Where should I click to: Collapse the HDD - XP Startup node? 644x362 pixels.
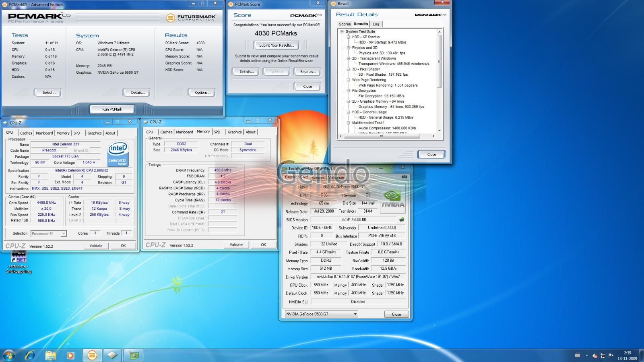(x=349, y=37)
